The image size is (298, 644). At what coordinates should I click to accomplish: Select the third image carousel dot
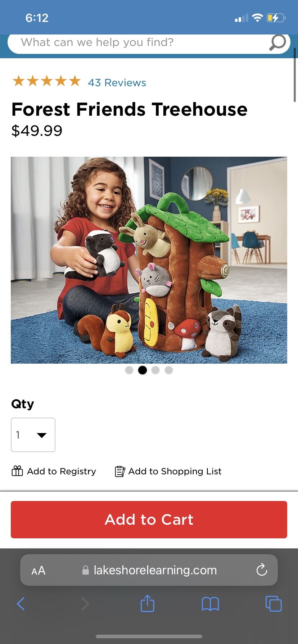click(155, 370)
